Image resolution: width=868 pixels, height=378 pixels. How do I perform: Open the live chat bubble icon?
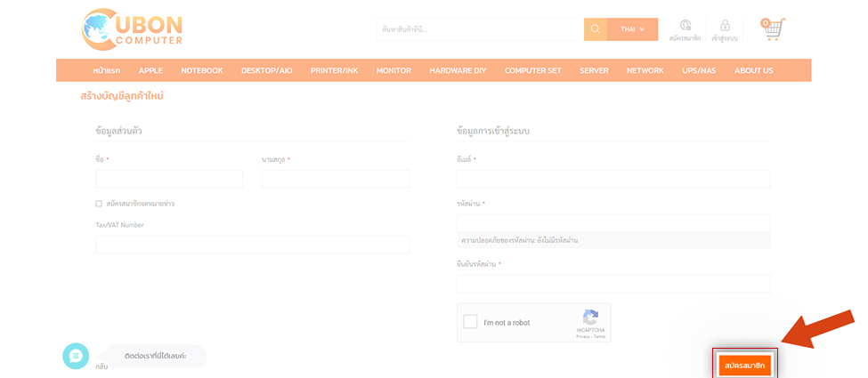point(76,356)
